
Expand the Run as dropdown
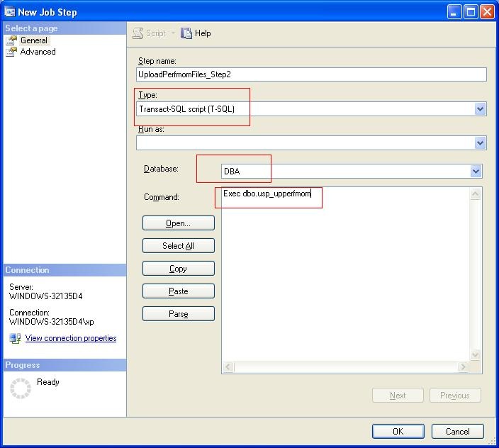(480, 142)
